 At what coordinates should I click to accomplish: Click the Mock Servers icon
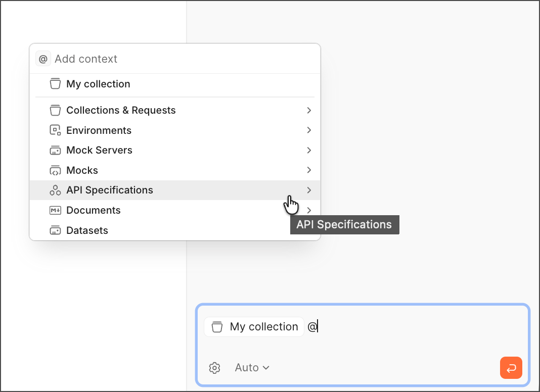point(55,150)
